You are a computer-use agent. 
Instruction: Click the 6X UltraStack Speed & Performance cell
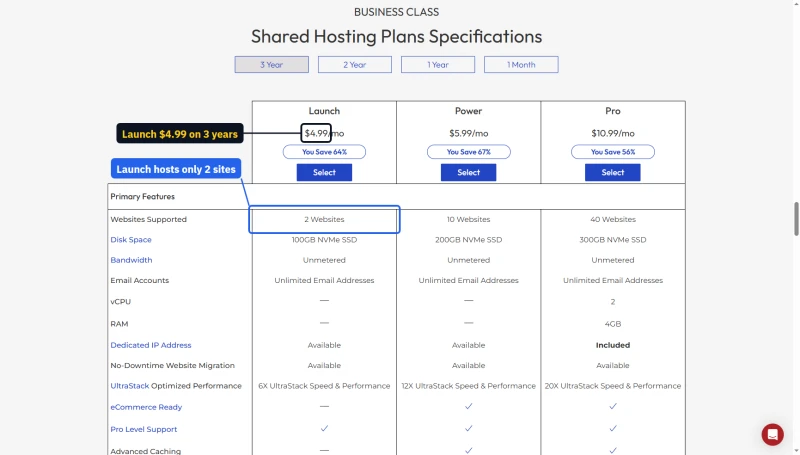[x=324, y=386]
